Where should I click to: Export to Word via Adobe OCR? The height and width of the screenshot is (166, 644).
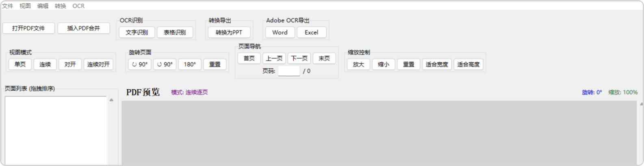coord(280,32)
